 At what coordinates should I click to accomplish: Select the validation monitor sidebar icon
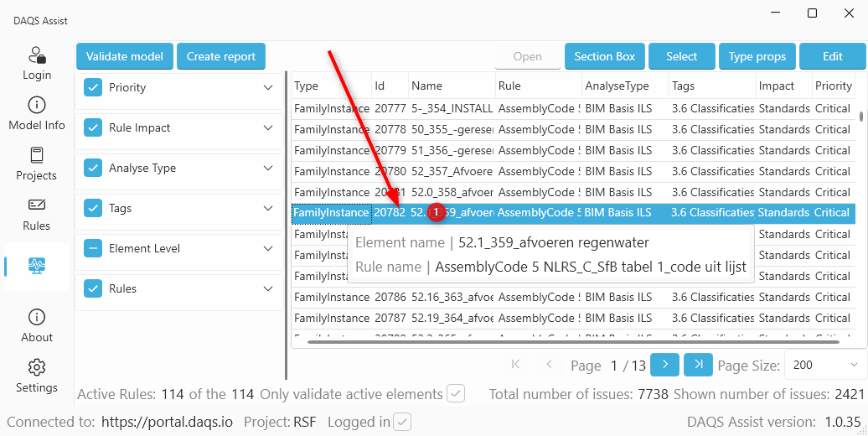(37, 266)
